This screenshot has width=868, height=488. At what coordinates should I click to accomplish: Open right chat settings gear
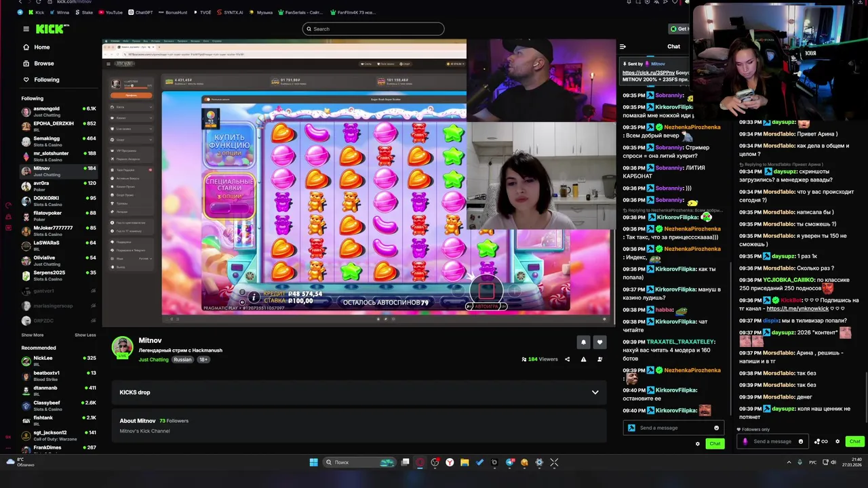837,442
